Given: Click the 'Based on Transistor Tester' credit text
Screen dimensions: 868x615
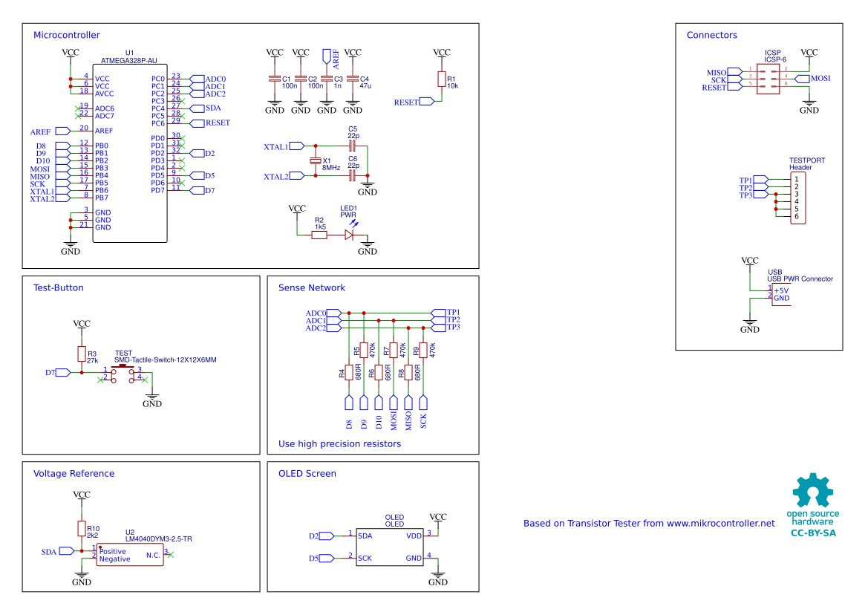Looking at the screenshot, I should [649, 523].
